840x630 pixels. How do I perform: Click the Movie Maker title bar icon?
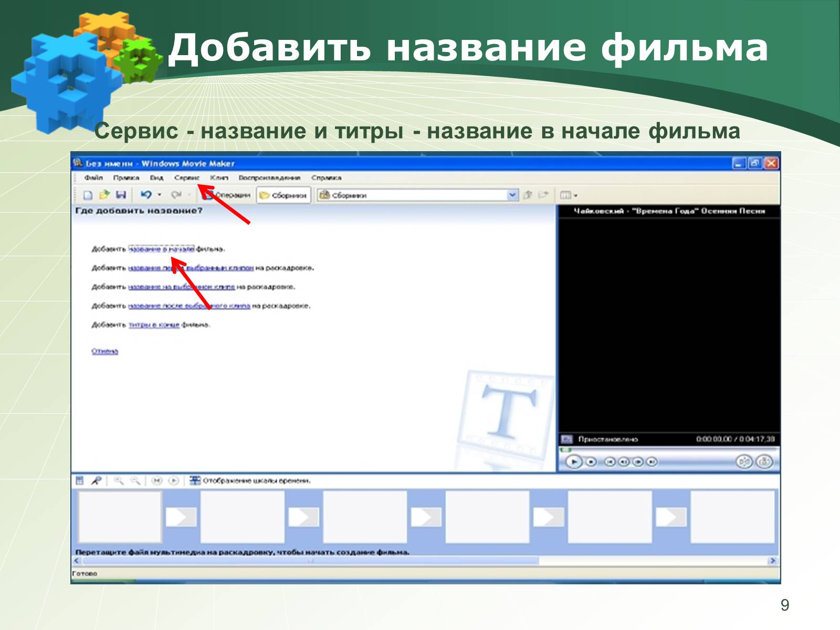(x=78, y=163)
